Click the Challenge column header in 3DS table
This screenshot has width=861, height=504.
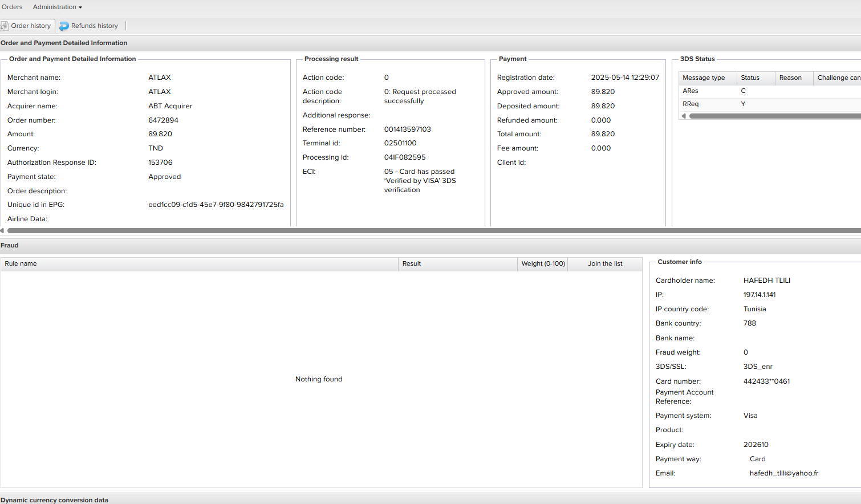[837, 78]
